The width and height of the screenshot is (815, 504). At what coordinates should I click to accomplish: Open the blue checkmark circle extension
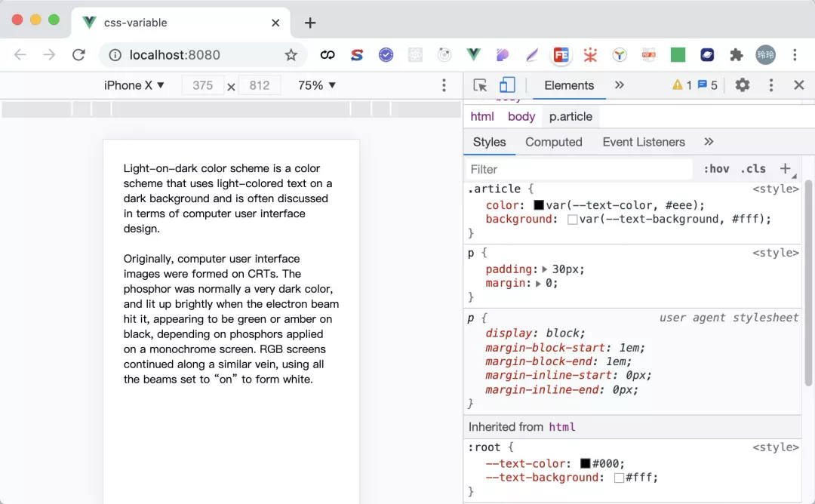(x=386, y=54)
